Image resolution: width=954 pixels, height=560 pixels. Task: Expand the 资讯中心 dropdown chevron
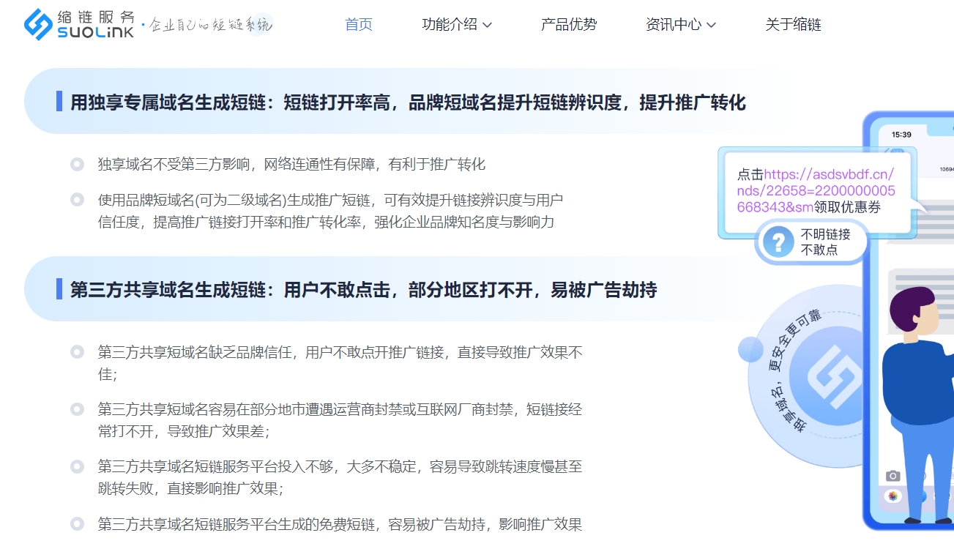711,25
